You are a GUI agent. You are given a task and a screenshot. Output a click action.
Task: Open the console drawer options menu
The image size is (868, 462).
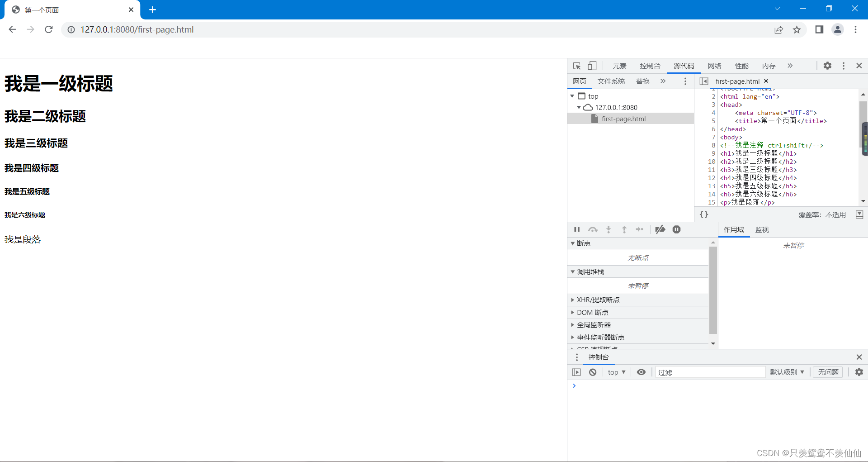coord(576,357)
